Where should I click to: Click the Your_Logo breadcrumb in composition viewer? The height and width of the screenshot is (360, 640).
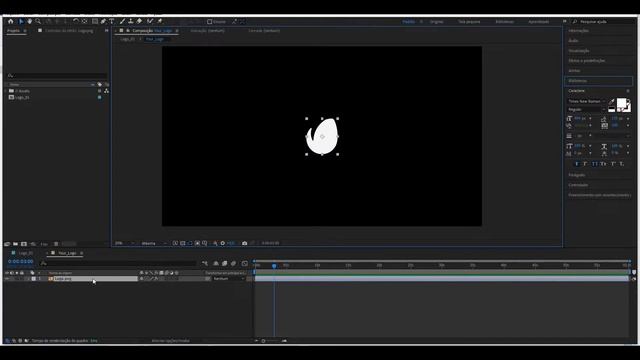pyautogui.click(x=155, y=39)
